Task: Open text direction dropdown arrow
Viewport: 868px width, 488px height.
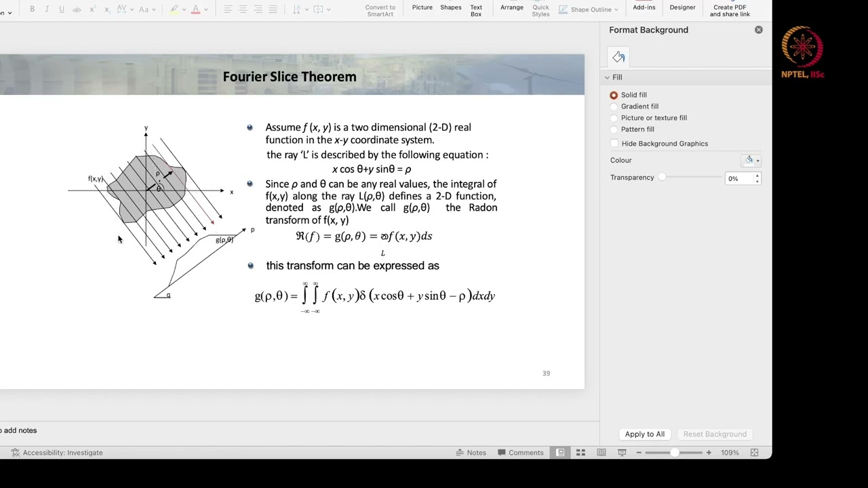Action: click(x=307, y=9)
